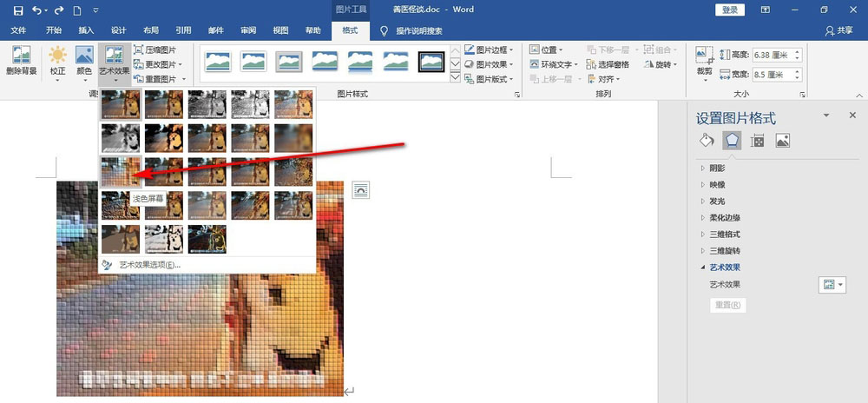Select the no-effect first thumbnail in gallery
The image size is (868, 403).
[x=121, y=104]
